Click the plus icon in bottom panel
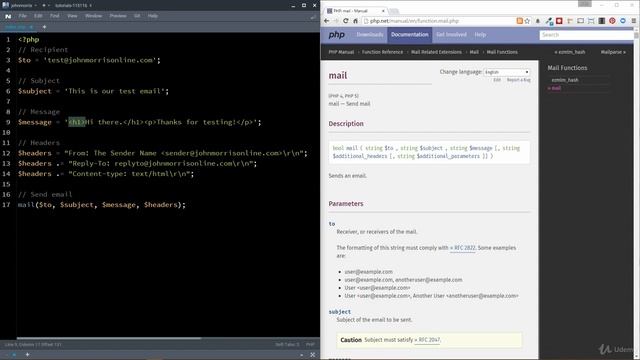 pyautogui.click(x=27, y=355)
